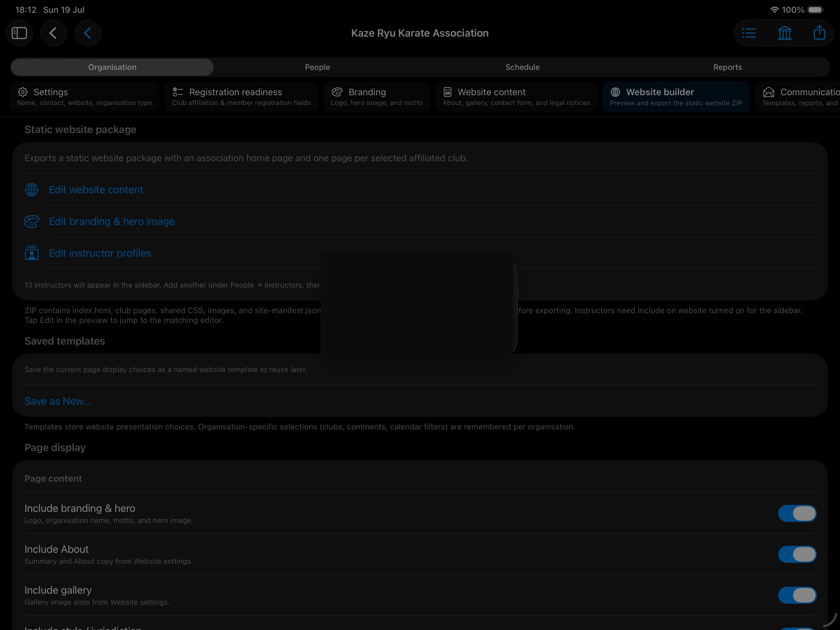Click the Website builder globe icon
840x630 pixels.
pyautogui.click(x=616, y=92)
